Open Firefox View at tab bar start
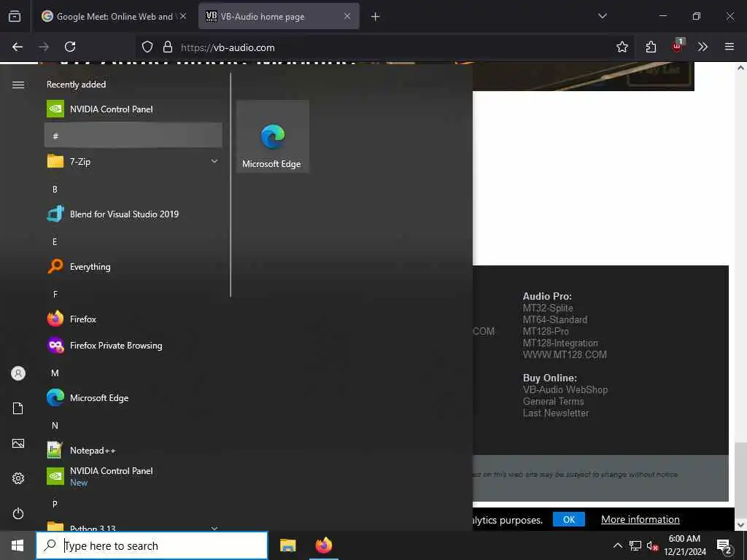 click(x=15, y=17)
